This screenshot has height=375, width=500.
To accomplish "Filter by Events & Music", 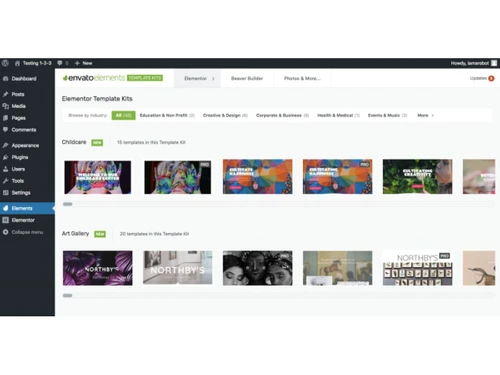I will [387, 115].
